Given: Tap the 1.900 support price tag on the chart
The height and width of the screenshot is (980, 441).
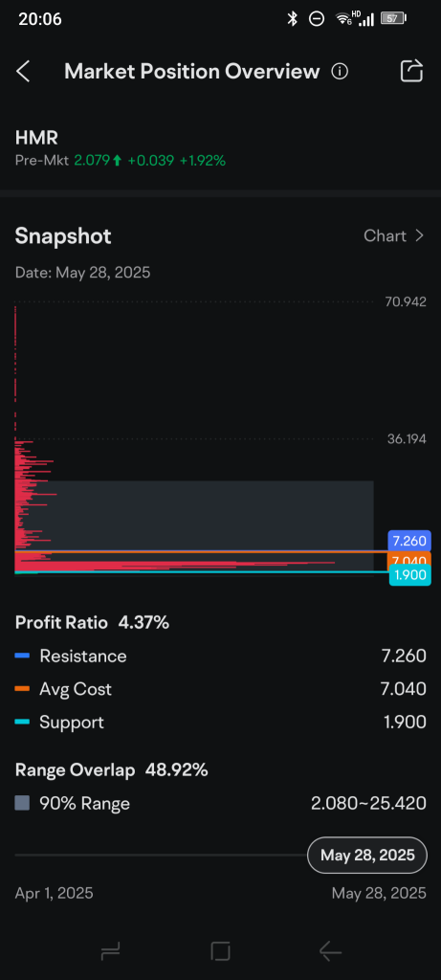Looking at the screenshot, I should (x=409, y=575).
